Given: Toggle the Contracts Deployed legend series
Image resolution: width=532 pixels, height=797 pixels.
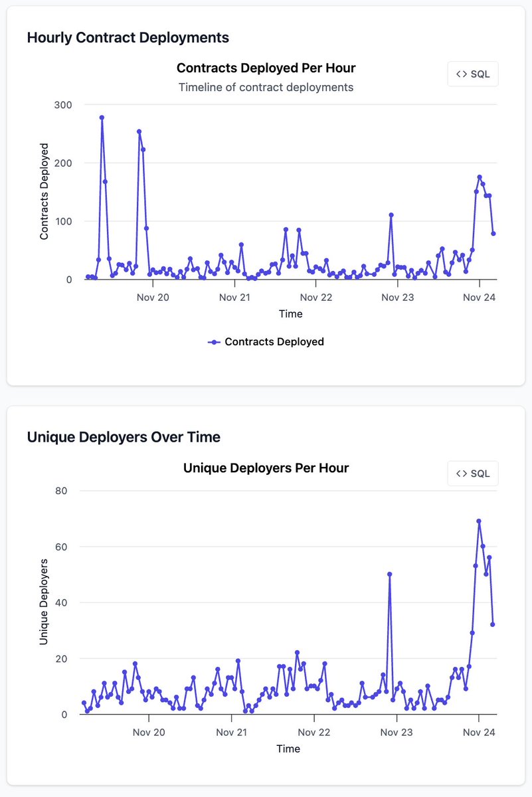Looking at the screenshot, I should (266, 341).
